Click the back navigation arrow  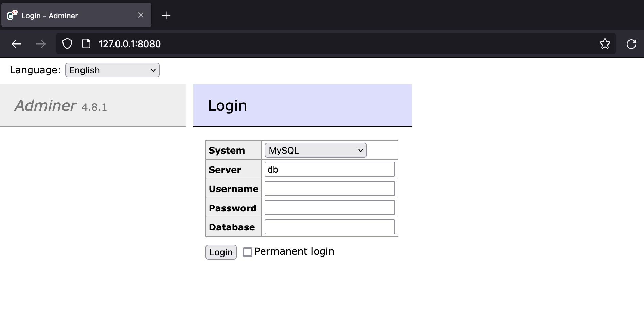coord(16,43)
